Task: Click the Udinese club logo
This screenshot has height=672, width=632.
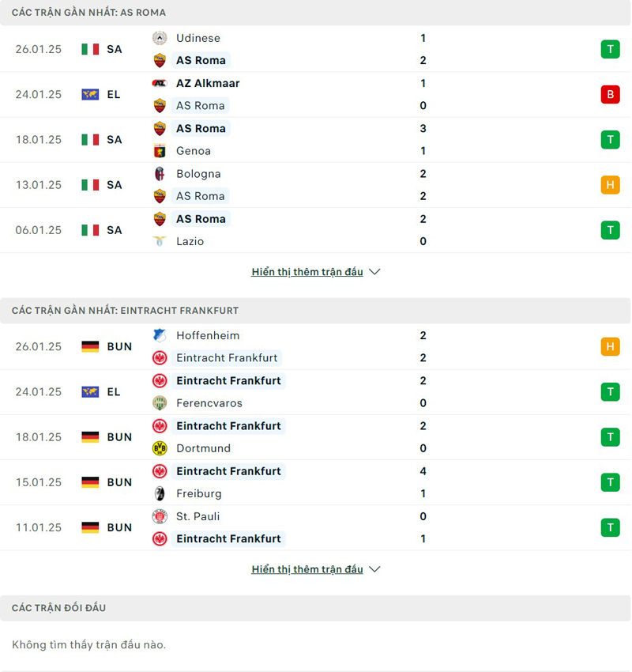Action: [x=160, y=37]
